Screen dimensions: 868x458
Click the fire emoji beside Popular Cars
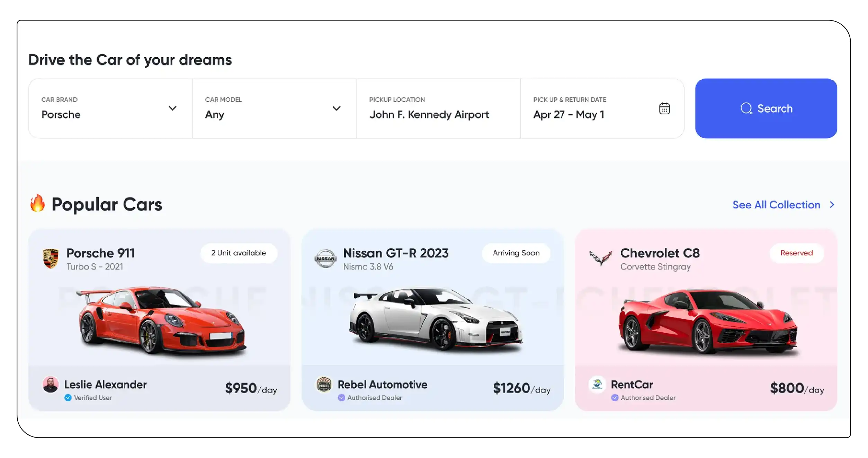pos(37,203)
